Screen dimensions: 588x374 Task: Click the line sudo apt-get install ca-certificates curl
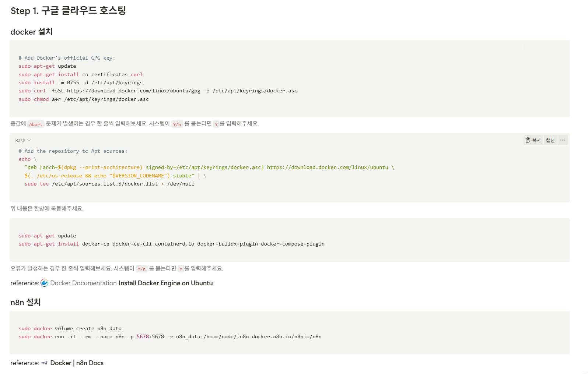click(80, 74)
